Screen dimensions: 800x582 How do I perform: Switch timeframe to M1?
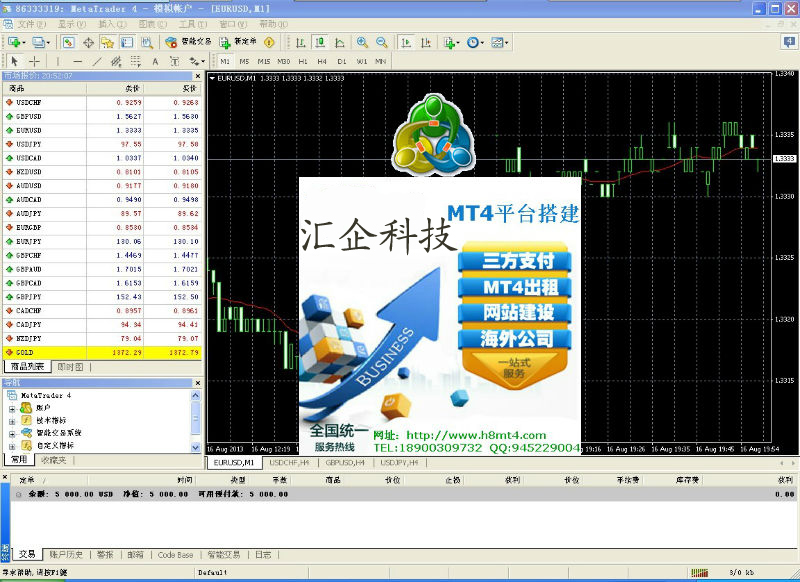coord(225,61)
